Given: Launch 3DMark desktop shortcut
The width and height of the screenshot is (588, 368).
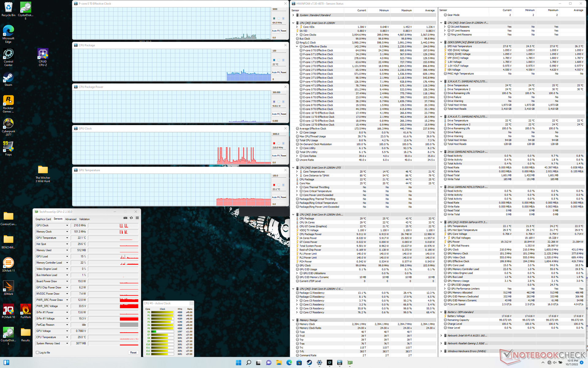Looking at the screenshot, I should pyautogui.click(x=8, y=288).
